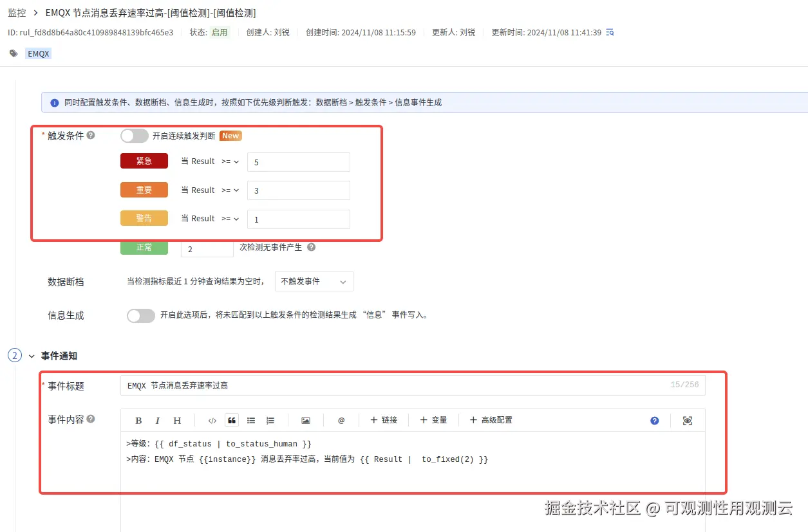
Task: Click the help icon beside 次检测无事件产生
Action: (x=312, y=247)
